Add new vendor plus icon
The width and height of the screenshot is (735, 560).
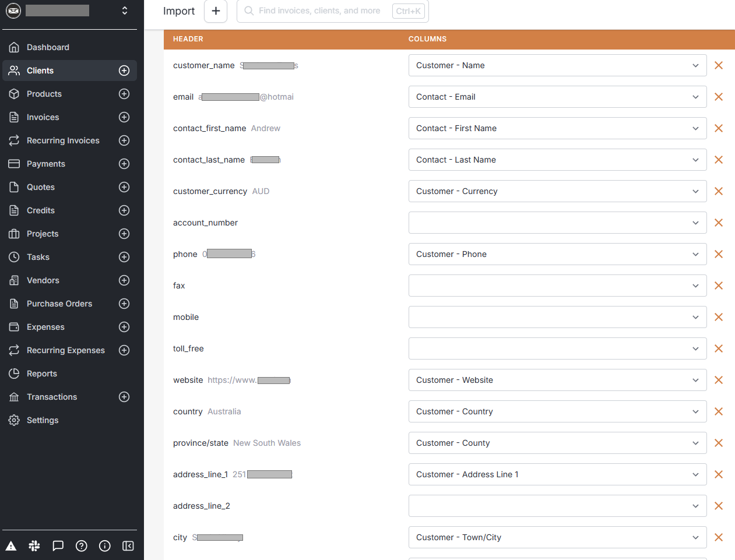(x=124, y=280)
